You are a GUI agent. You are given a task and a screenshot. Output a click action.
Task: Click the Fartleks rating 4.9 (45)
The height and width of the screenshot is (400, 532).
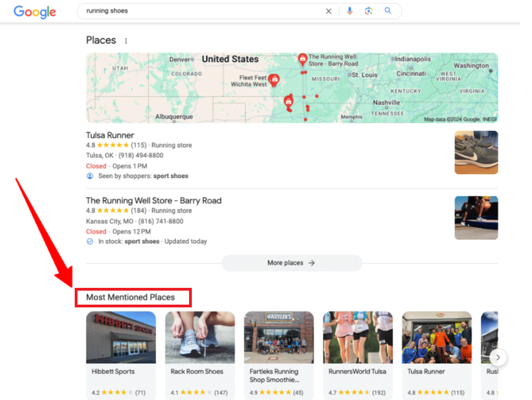tap(277, 393)
